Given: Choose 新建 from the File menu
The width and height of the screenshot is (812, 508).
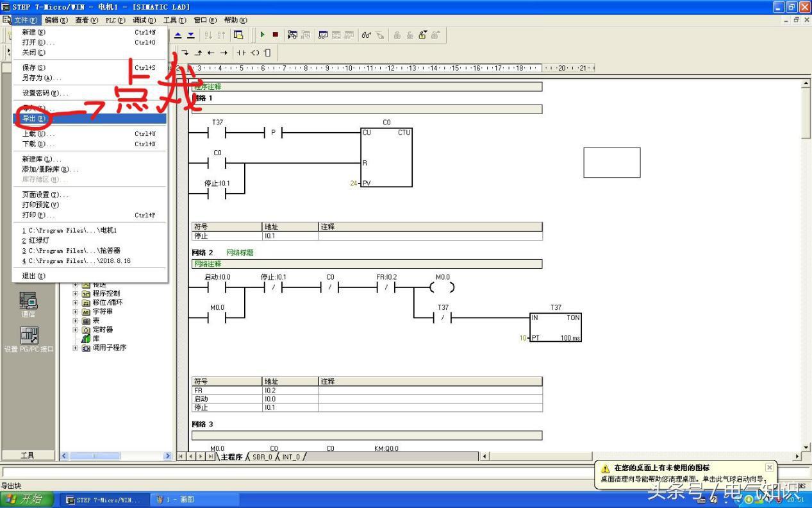Looking at the screenshot, I should (x=90, y=32).
